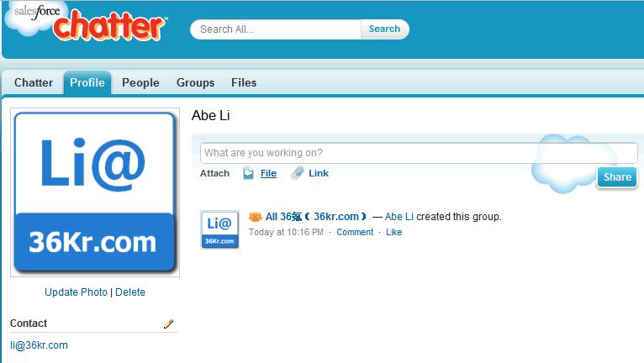
Task: Click the 'What are you working on?' box
Action: 419,153
